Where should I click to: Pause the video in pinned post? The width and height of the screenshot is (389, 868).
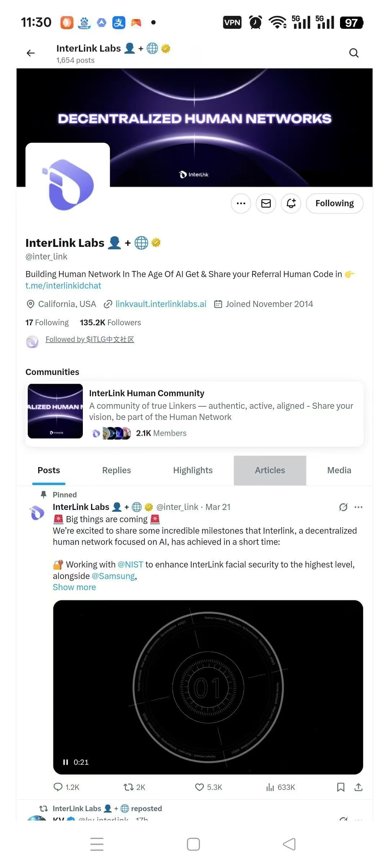point(66,762)
